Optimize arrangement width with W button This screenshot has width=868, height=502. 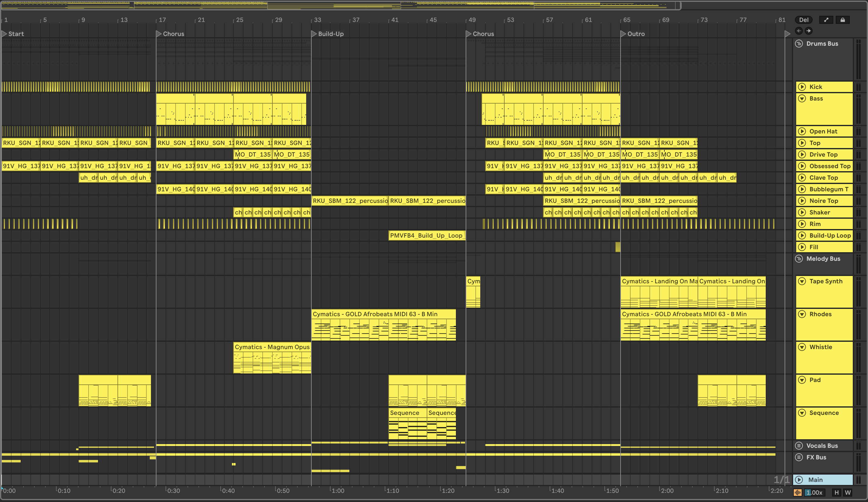click(x=848, y=493)
